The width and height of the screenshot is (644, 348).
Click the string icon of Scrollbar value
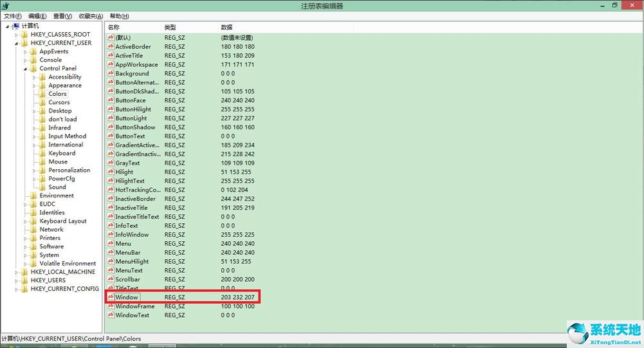[111, 279]
